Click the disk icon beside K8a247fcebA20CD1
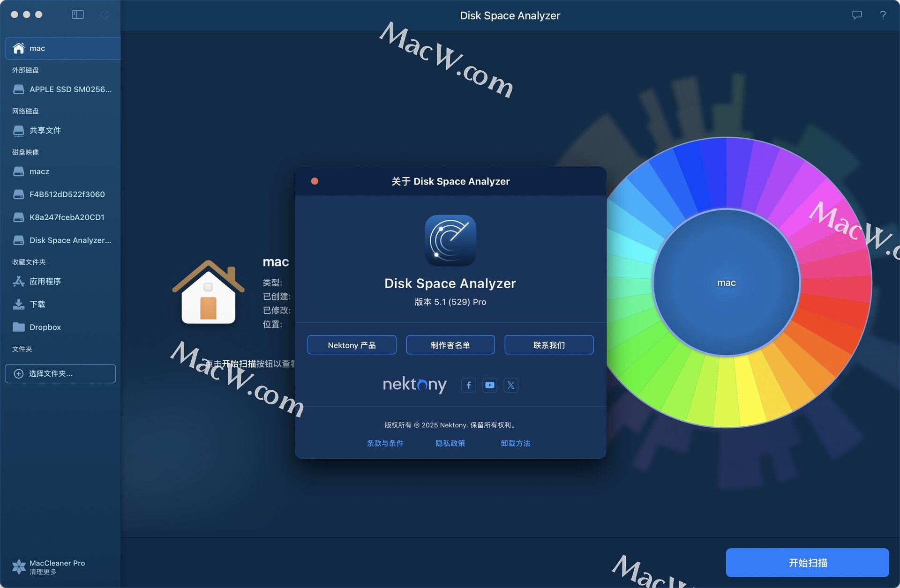900x588 pixels. coord(19,217)
